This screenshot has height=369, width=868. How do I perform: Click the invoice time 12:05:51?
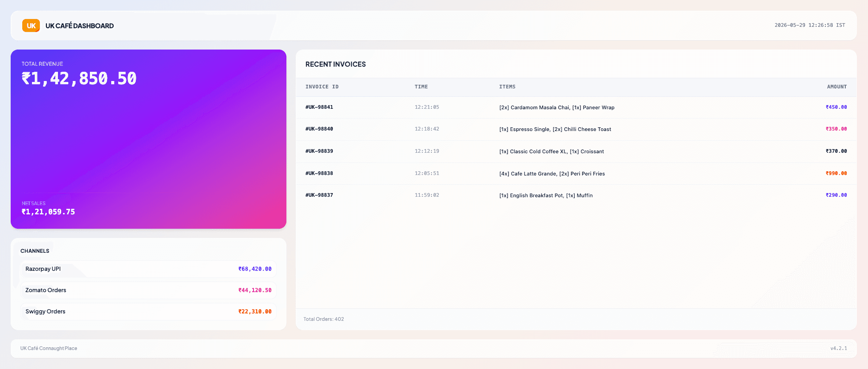(427, 173)
